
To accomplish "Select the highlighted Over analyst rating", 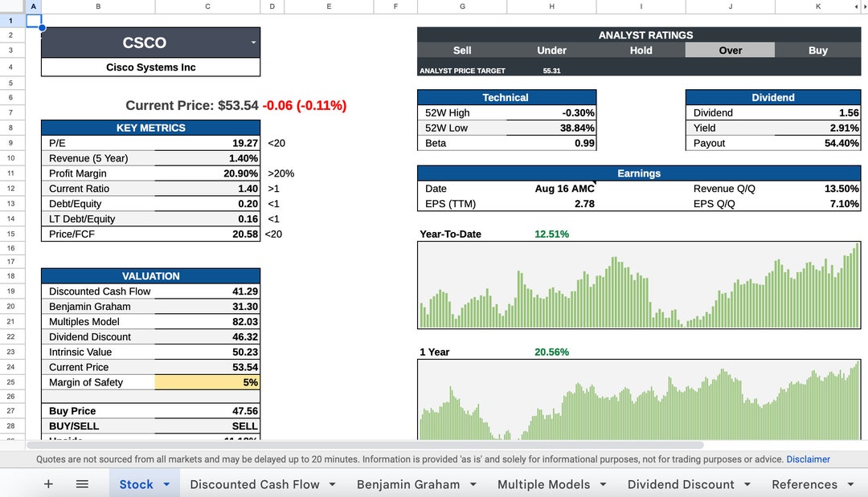I will tap(730, 50).
